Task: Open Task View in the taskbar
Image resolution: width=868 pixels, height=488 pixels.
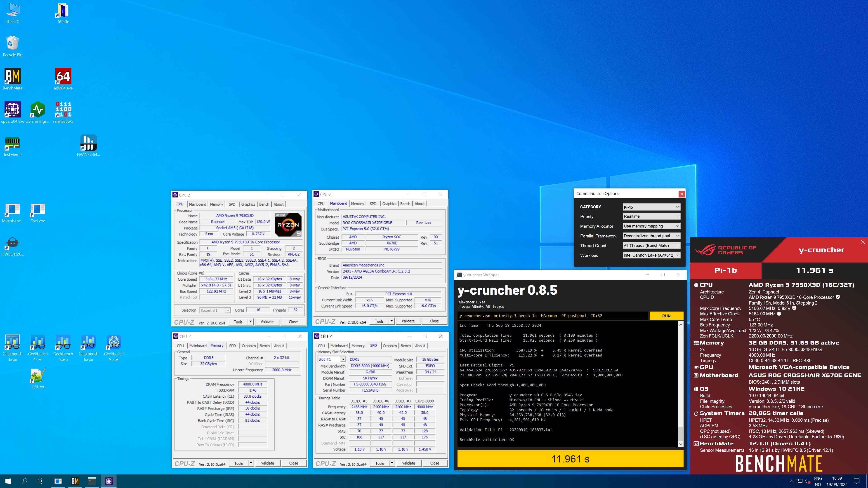Action: pyautogui.click(x=40, y=481)
